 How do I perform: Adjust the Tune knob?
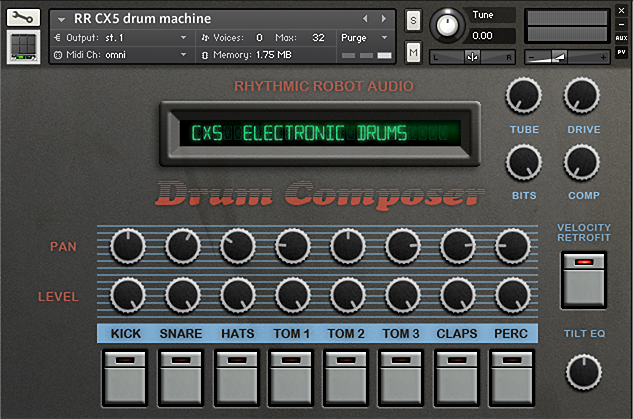(x=447, y=25)
